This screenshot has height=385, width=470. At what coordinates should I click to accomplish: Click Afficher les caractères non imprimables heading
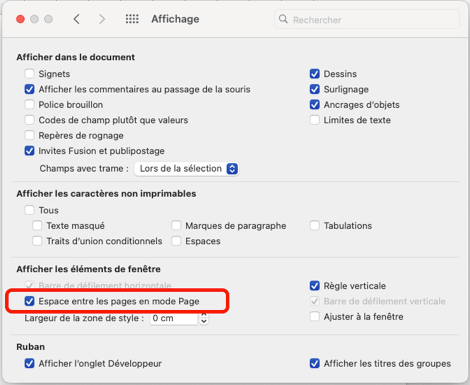(106, 194)
